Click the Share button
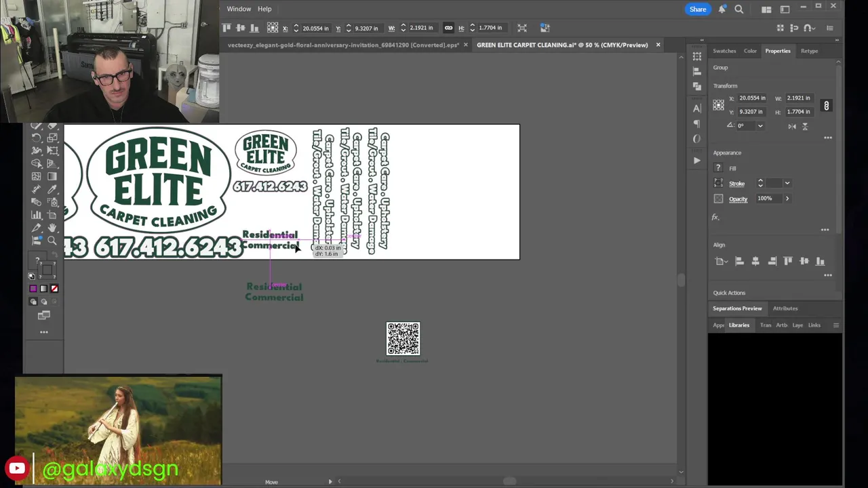The height and width of the screenshot is (488, 868). [698, 9]
